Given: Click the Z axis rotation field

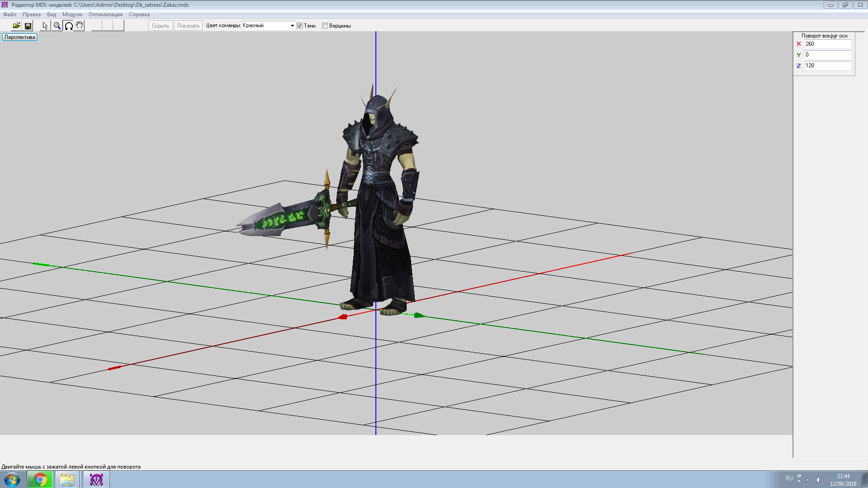Looking at the screenshot, I should point(827,66).
